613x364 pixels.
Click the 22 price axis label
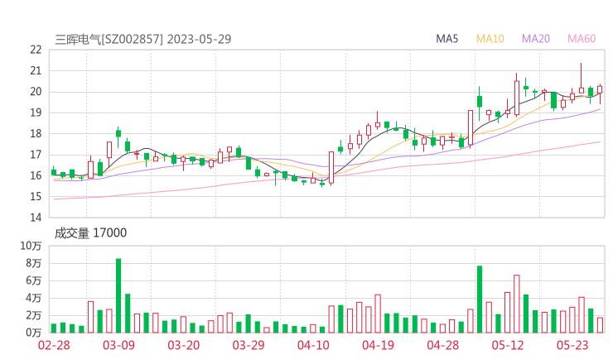point(36,50)
